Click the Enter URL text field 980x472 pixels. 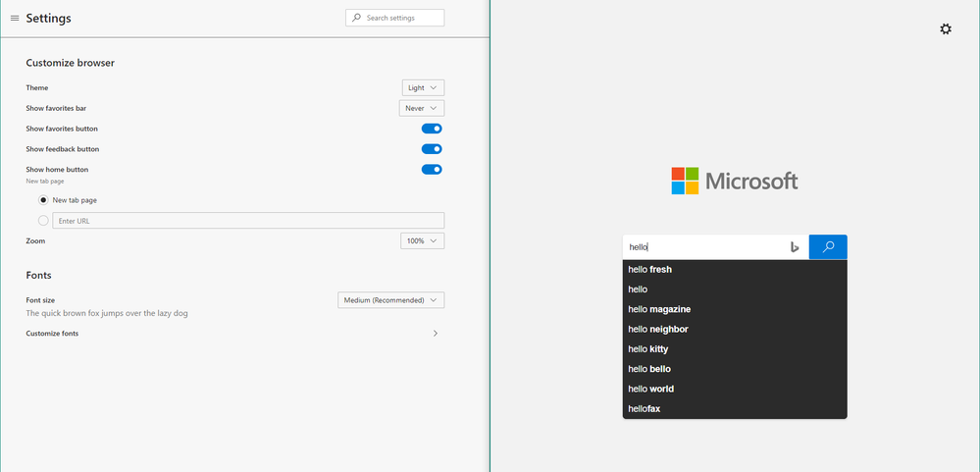tap(248, 220)
